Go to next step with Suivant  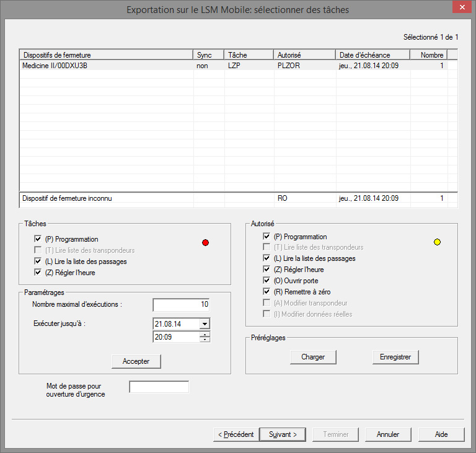click(283, 434)
